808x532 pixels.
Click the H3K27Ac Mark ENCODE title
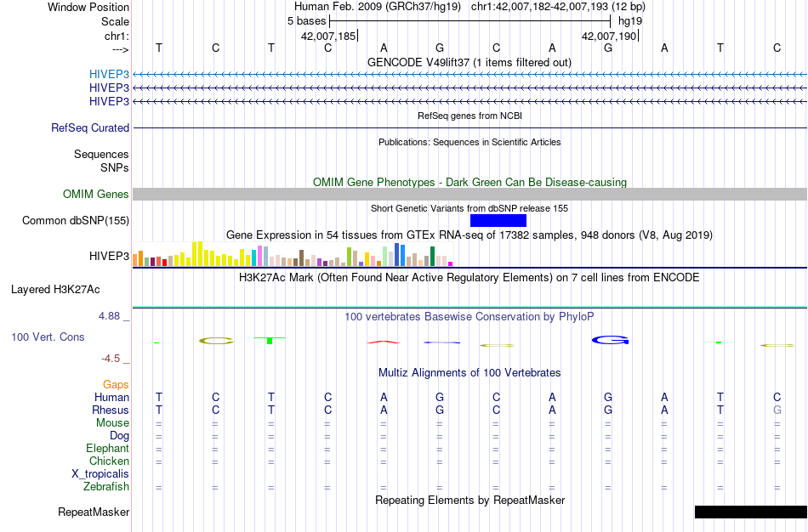pos(469,278)
